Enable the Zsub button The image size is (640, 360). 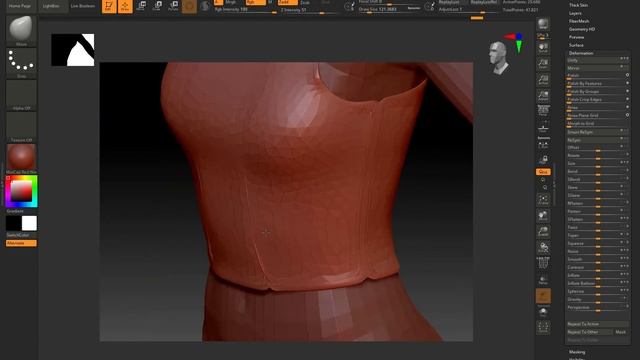coord(305,2)
